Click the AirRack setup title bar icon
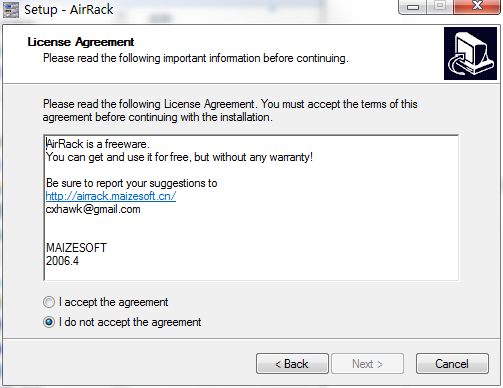Image resolution: width=503 pixels, height=388 pixels. click(x=11, y=9)
